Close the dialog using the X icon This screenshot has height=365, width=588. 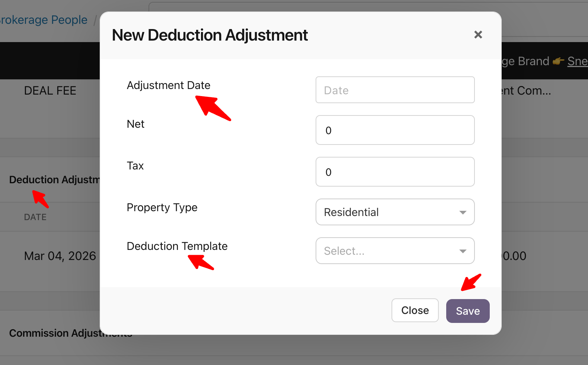click(x=478, y=35)
